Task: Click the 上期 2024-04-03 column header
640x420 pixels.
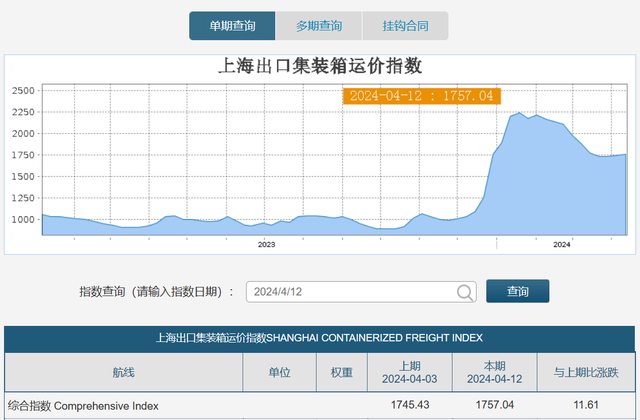Action: (x=409, y=373)
